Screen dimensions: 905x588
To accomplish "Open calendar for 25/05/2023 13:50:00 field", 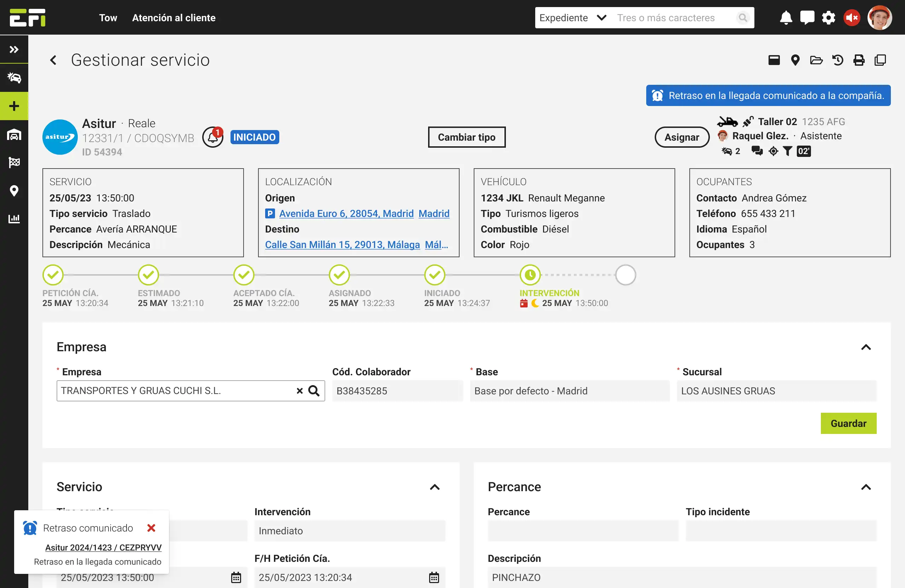I will [x=236, y=577].
